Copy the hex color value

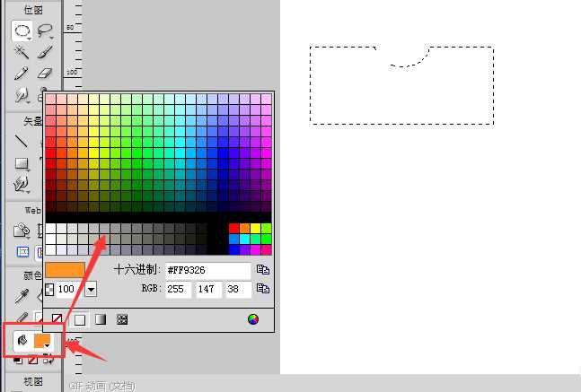(x=262, y=270)
